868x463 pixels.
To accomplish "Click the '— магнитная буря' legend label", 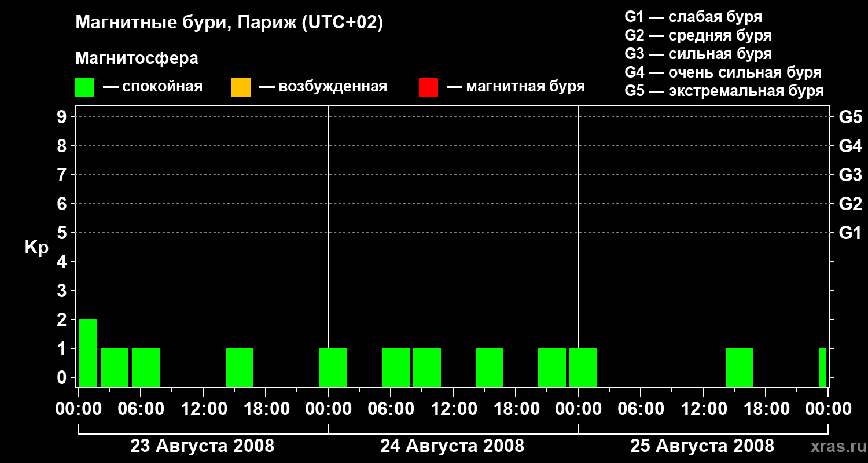I will (516, 87).
